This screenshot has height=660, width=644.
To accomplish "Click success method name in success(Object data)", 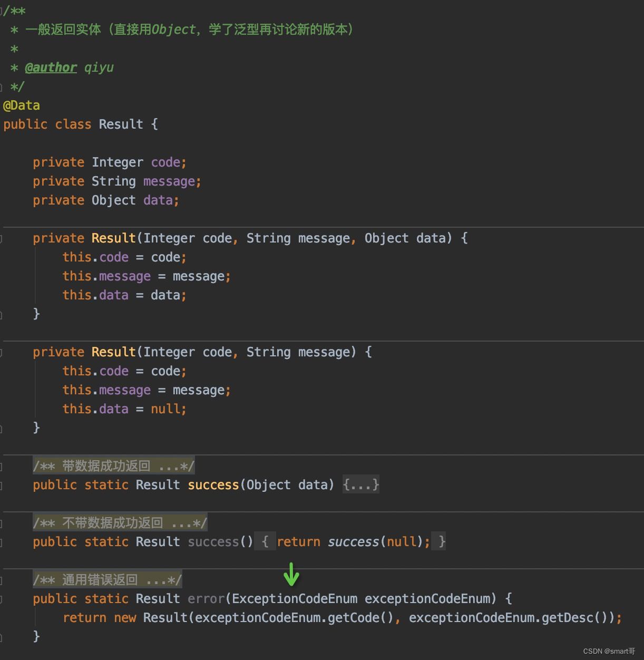I will pyautogui.click(x=213, y=485).
